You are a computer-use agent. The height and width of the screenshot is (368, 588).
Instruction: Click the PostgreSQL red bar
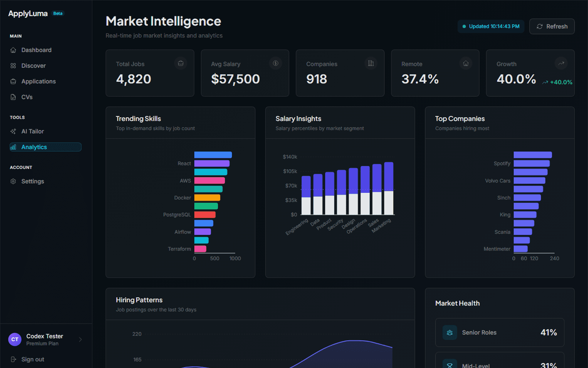pyautogui.click(x=205, y=215)
